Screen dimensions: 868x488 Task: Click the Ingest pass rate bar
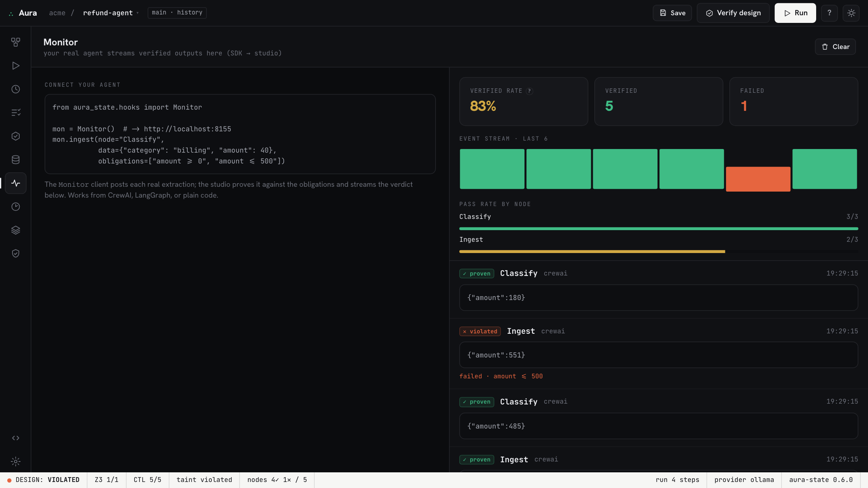659,251
